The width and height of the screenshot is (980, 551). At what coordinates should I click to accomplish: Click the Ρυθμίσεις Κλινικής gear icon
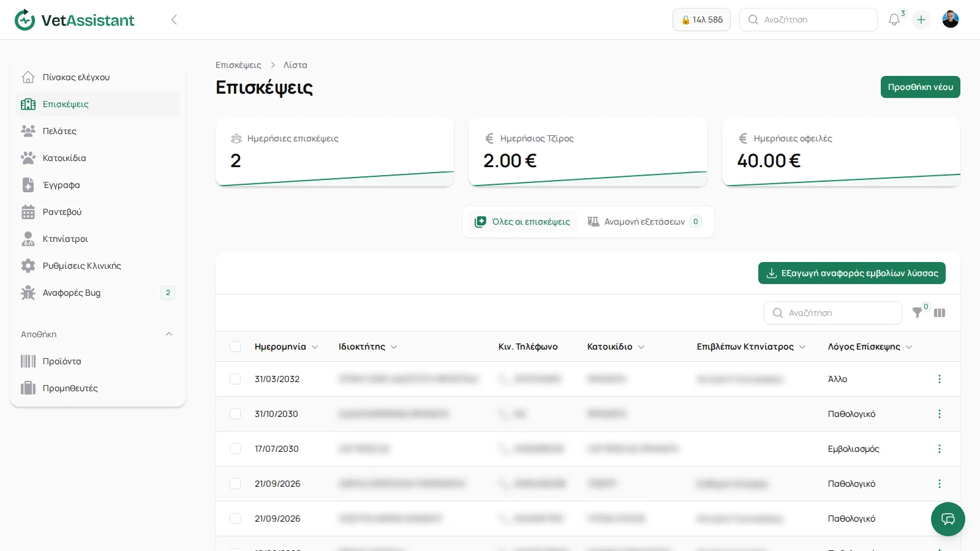click(x=28, y=266)
